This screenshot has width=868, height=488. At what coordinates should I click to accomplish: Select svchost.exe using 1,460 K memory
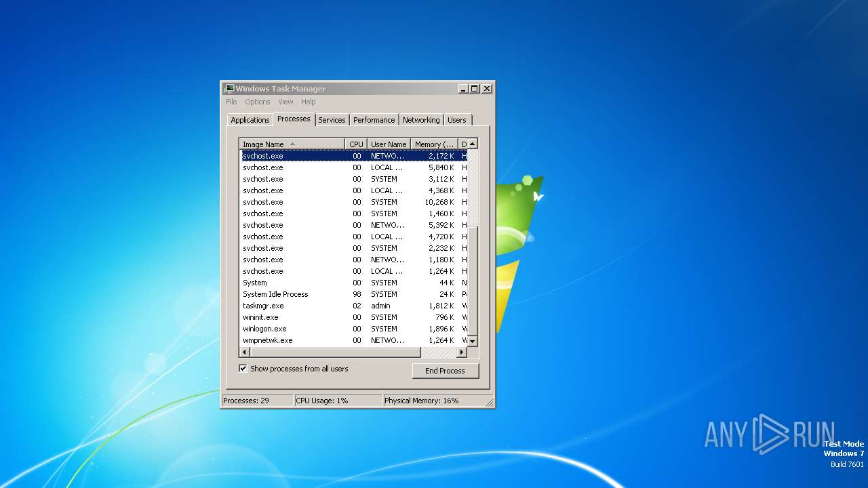(353, 213)
